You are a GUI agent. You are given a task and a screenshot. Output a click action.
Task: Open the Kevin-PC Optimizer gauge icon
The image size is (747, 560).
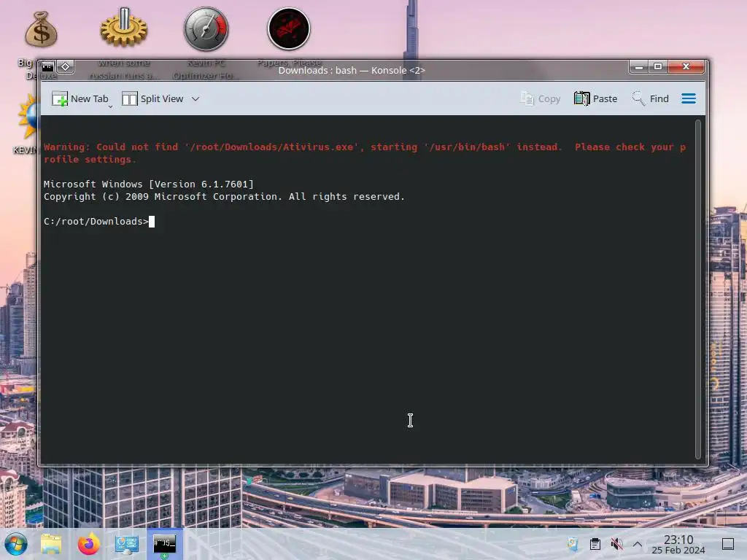point(206,29)
